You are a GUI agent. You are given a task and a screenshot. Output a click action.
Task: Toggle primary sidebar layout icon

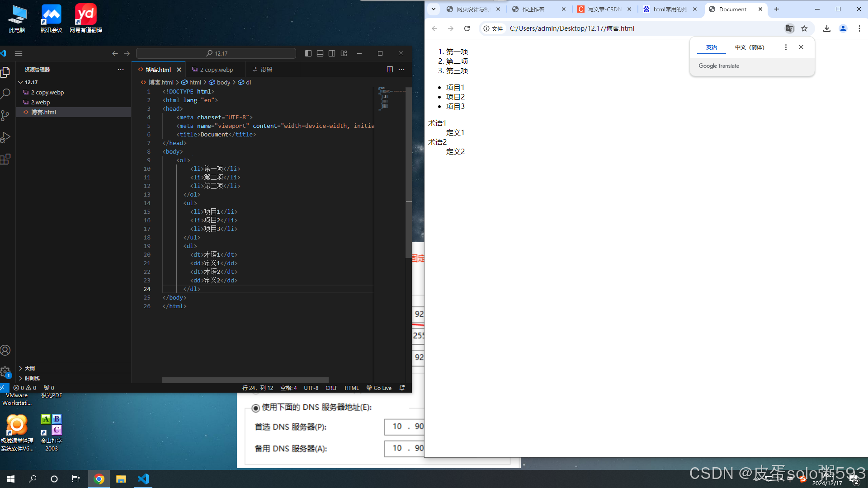308,53
